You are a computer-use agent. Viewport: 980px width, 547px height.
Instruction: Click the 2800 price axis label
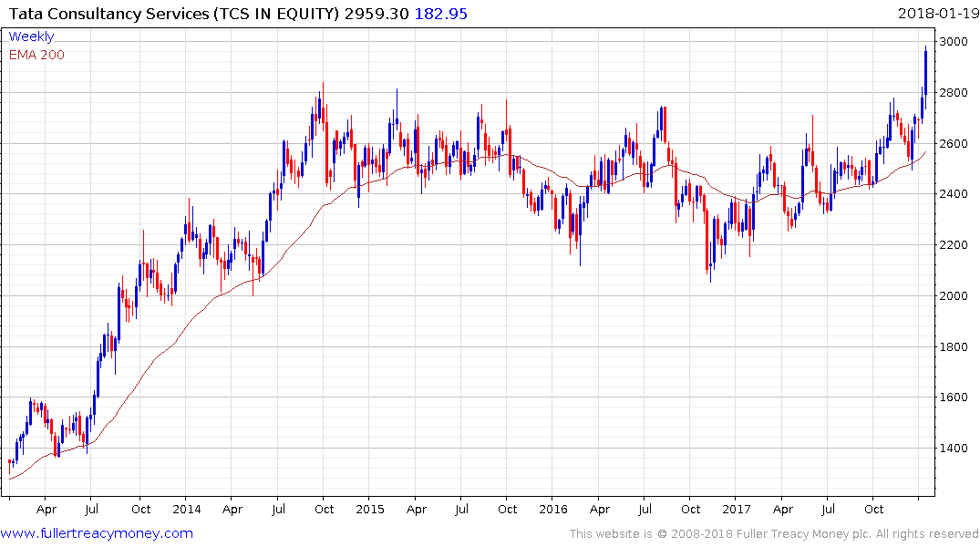954,92
